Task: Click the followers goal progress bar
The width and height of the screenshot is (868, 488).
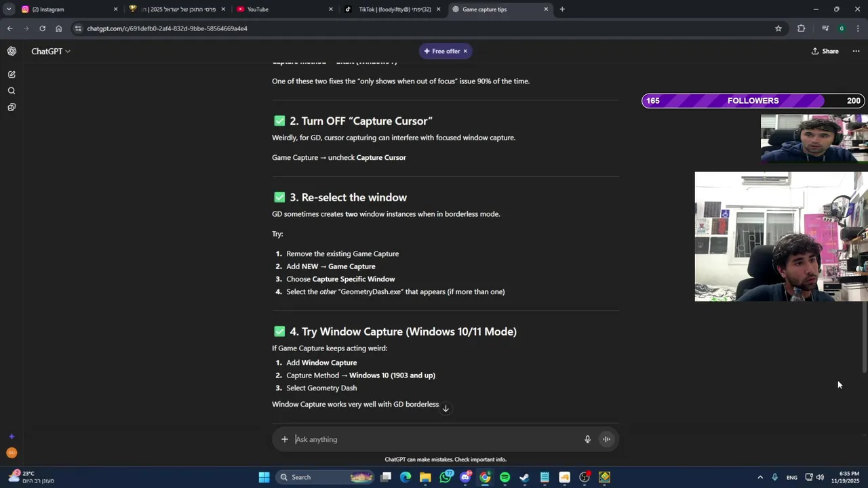Action: [x=752, y=101]
